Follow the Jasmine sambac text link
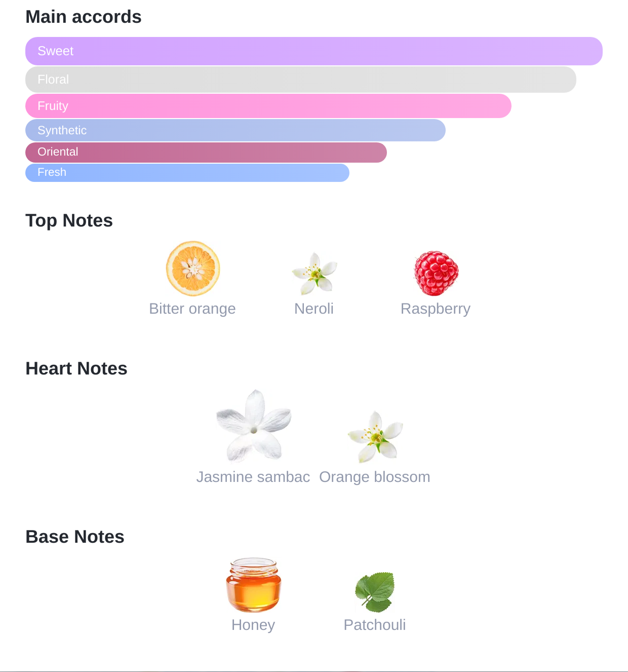 [253, 477]
